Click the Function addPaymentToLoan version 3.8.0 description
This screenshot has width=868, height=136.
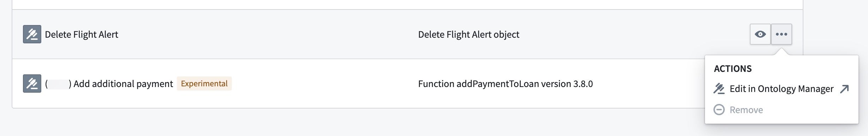pyautogui.click(x=505, y=84)
